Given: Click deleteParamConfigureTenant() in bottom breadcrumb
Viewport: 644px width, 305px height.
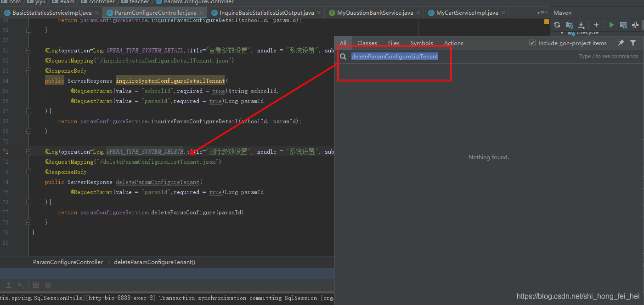Looking at the screenshot, I should (x=154, y=262).
